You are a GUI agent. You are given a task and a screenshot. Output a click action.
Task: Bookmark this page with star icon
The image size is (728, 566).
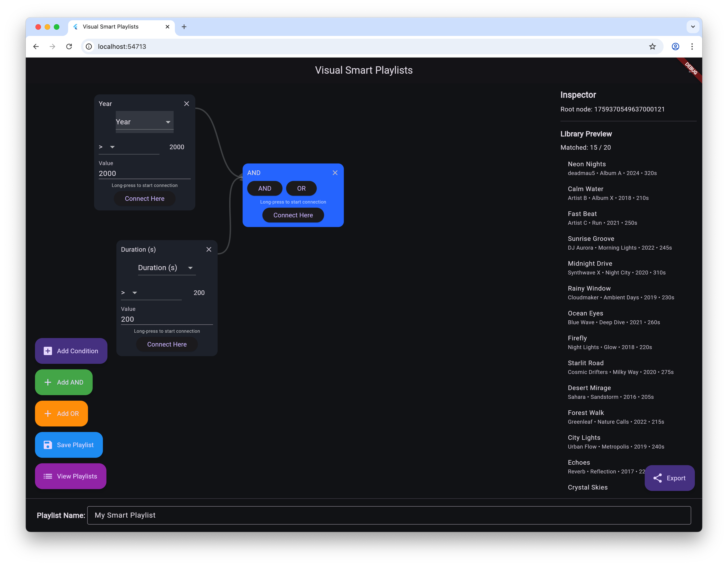tap(652, 47)
